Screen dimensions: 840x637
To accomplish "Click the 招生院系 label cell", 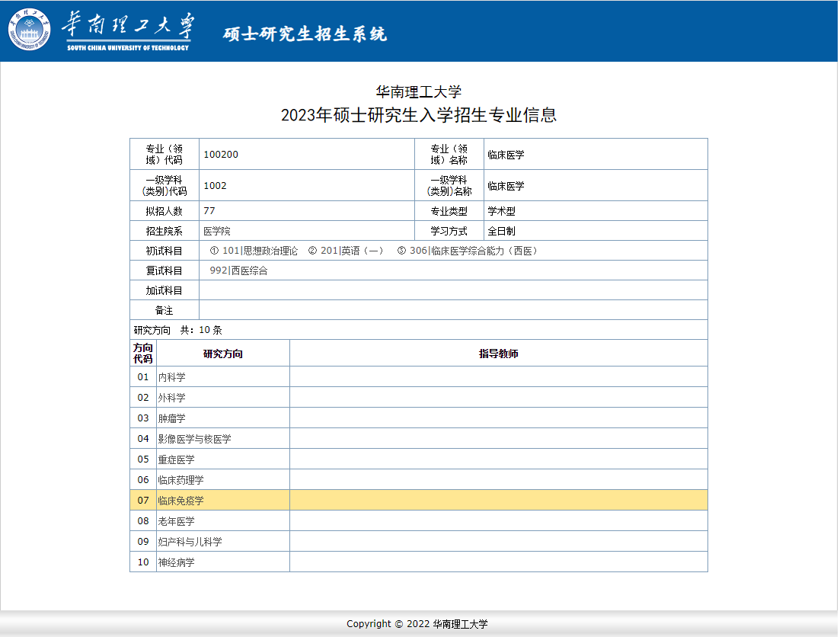I will (x=164, y=231).
